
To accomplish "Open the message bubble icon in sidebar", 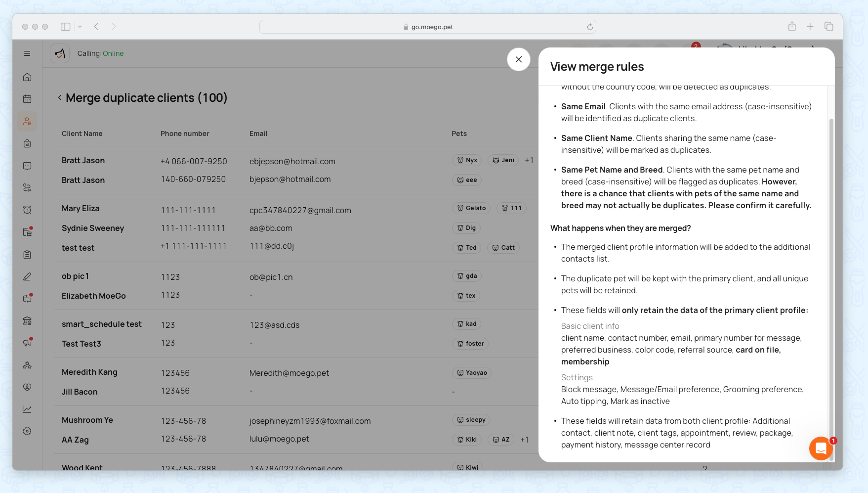I will point(27,166).
